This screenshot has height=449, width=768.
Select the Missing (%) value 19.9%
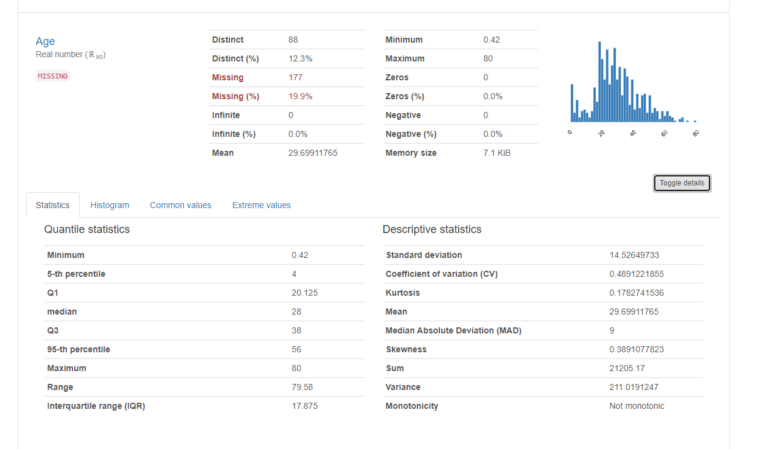coord(299,96)
